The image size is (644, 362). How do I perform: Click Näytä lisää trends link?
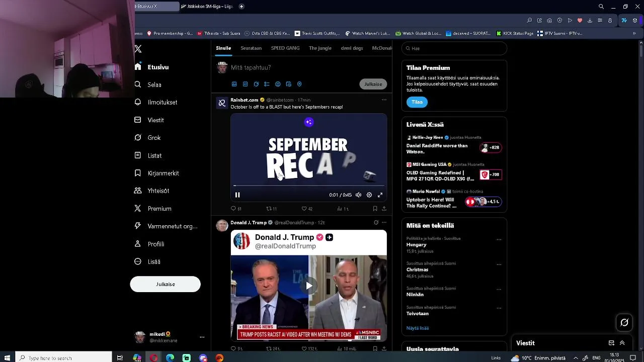[418, 328]
